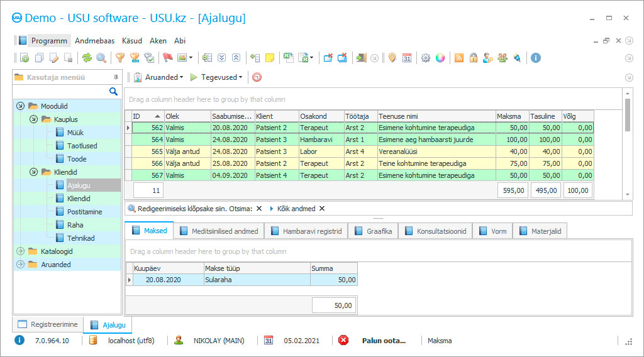This screenshot has height=357, width=644.
Task: Select Postitamine in the user menu tree
Action: [x=84, y=212]
